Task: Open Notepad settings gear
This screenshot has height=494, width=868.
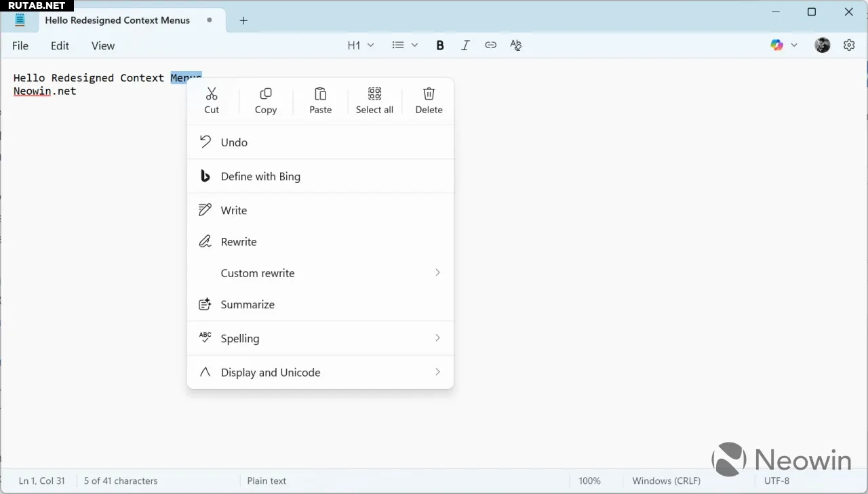Action: [849, 45]
